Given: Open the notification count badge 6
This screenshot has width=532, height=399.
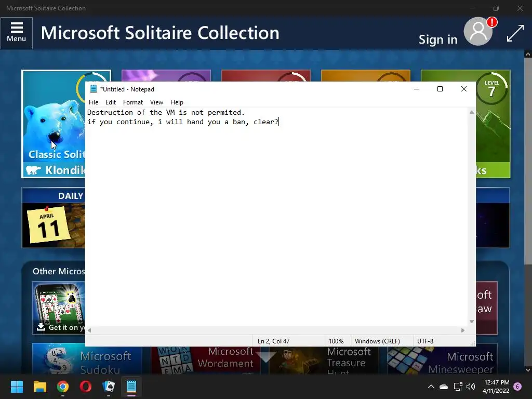Looking at the screenshot, I should 517,387.
